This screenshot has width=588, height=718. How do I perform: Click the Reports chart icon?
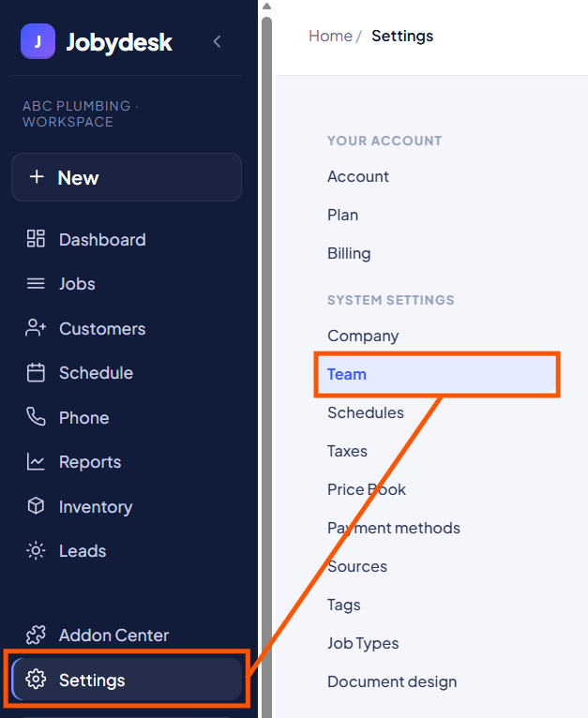pos(36,461)
